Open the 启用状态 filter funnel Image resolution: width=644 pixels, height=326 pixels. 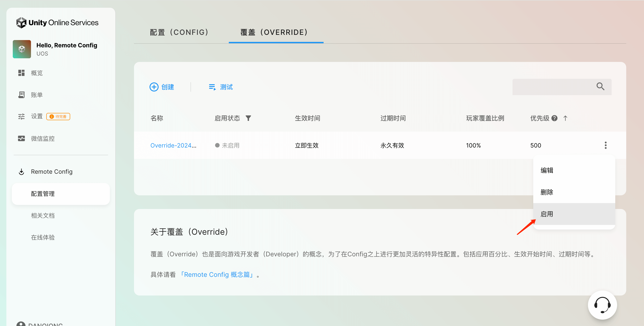pyautogui.click(x=248, y=118)
